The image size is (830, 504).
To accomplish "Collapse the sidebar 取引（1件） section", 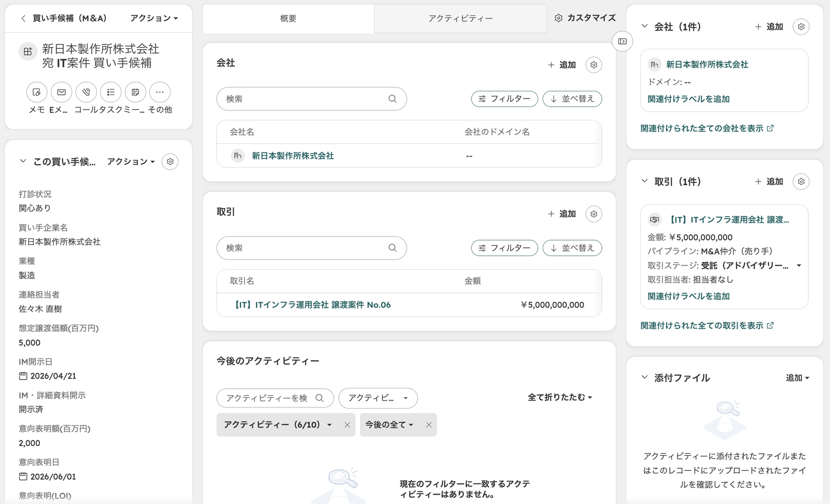I will pyautogui.click(x=645, y=181).
